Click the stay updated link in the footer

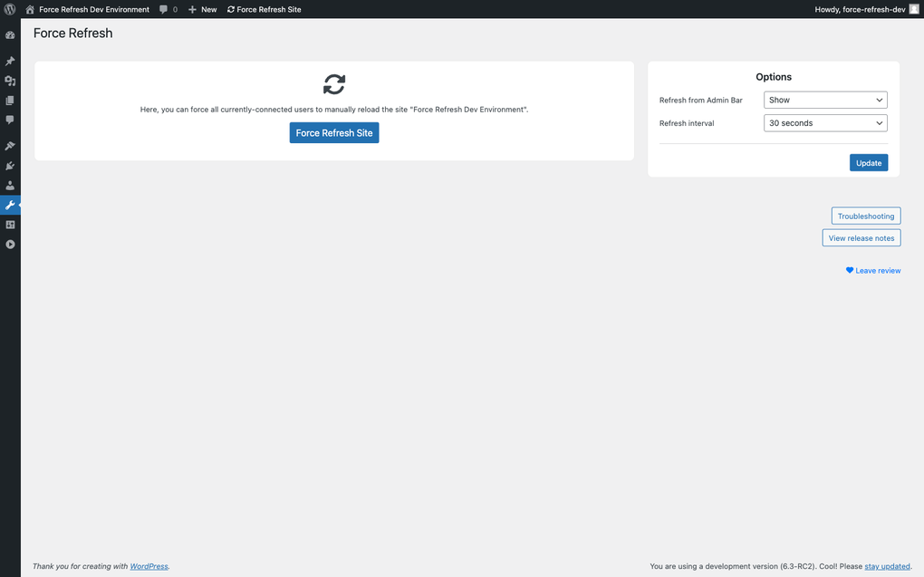point(886,565)
